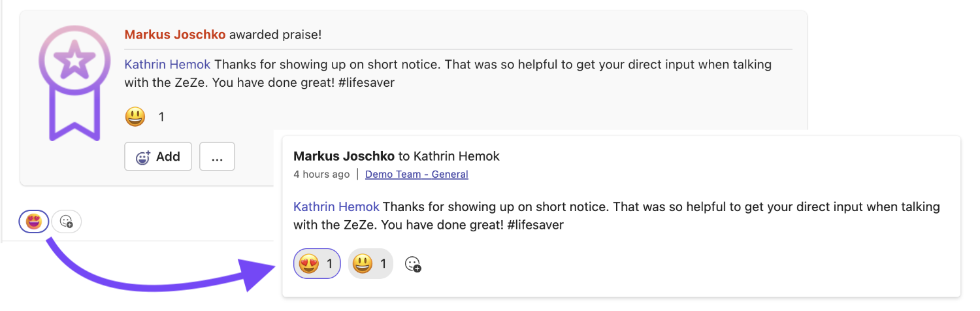The width and height of the screenshot is (980, 311).
Task: Click the reaction count next to card emoji
Action: point(161,118)
